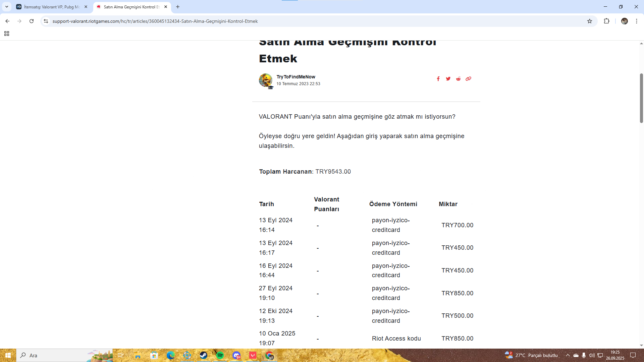This screenshot has width=644, height=362.
Task: Expand tab search dropdown arrow
Action: click(x=6, y=7)
